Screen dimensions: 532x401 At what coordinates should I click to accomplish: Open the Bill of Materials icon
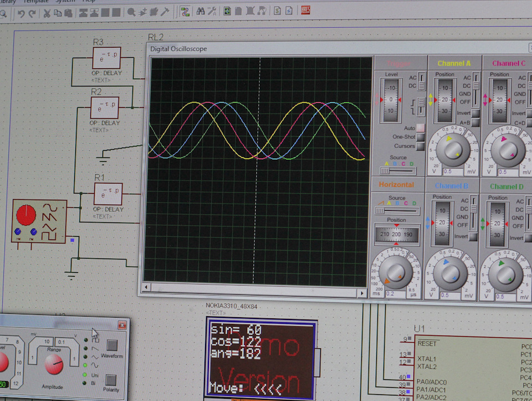tap(277, 11)
